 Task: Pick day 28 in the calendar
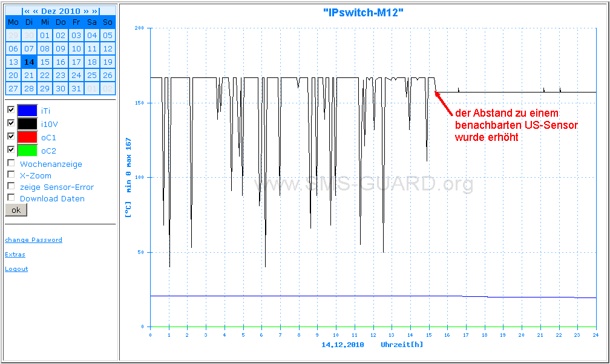tap(29, 88)
